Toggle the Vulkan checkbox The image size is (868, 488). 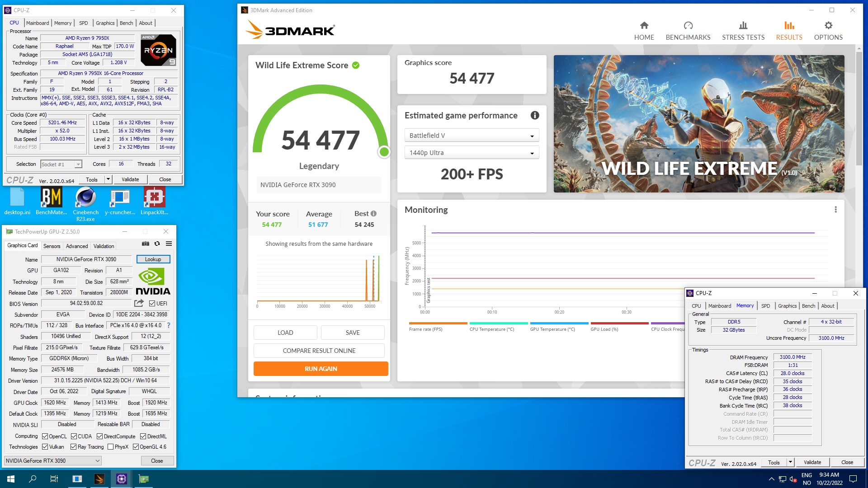coord(45,447)
